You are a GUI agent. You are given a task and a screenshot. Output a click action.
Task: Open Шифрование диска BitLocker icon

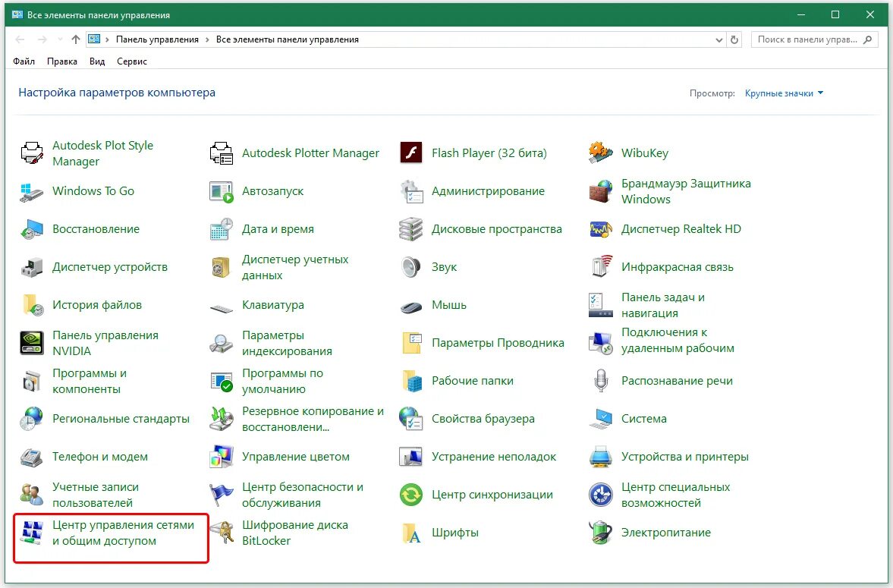(x=222, y=533)
